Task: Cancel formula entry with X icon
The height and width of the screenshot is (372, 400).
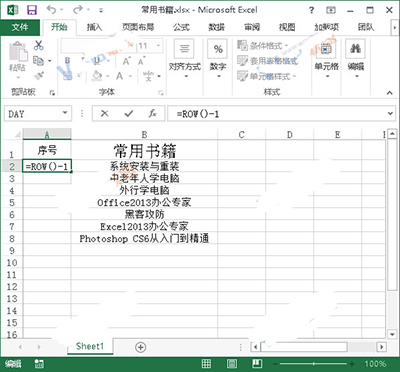Action: pos(104,114)
